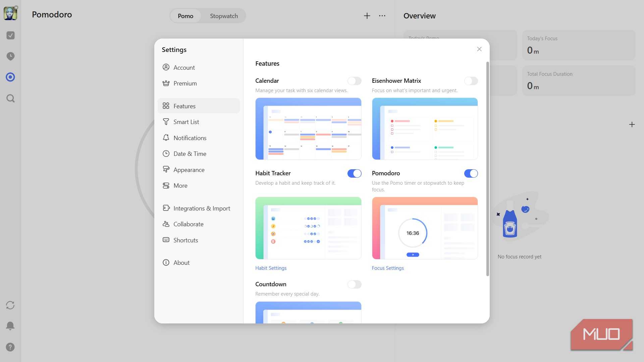Screen dimensions: 644x362
Task: Open Account settings
Action: pyautogui.click(x=199, y=67)
